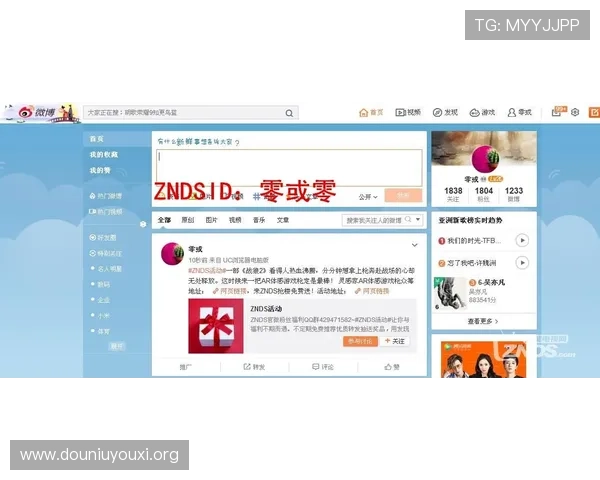Click the ZNDS活动 topic card title
This screenshot has height=480, width=600.
tap(266, 309)
